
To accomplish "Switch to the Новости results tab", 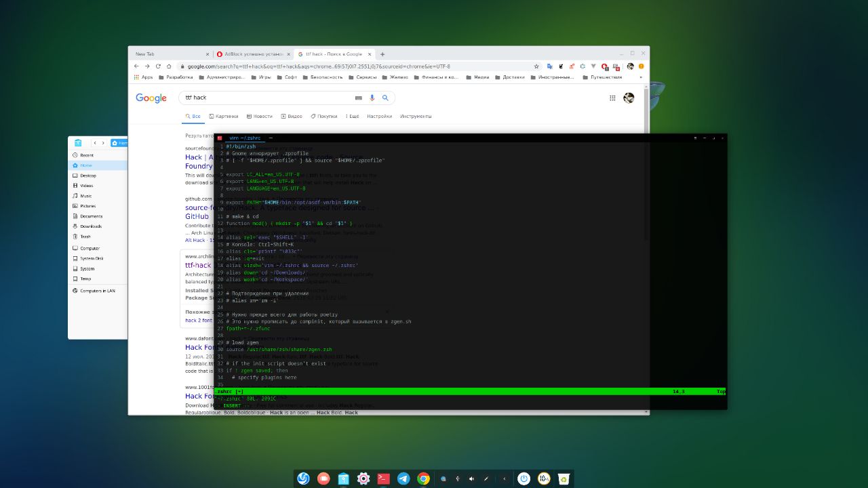I will [260, 116].
